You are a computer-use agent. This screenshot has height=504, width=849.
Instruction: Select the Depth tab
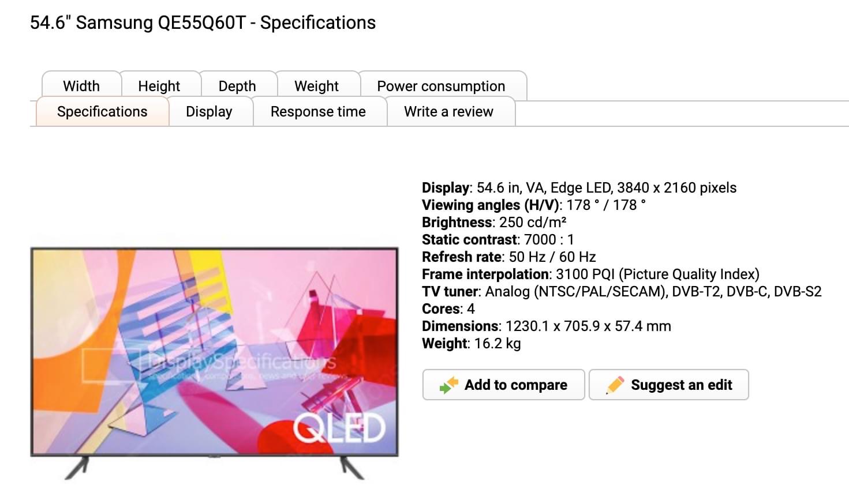click(x=237, y=86)
